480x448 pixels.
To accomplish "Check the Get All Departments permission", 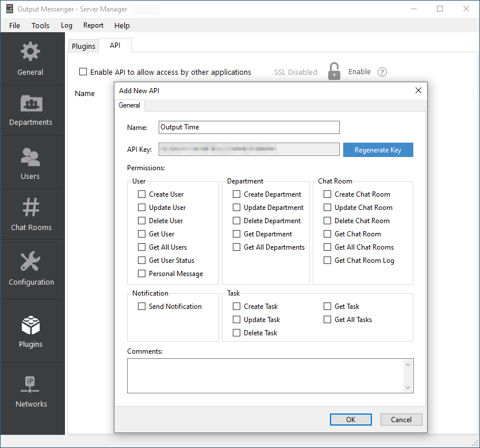I will pos(236,247).
